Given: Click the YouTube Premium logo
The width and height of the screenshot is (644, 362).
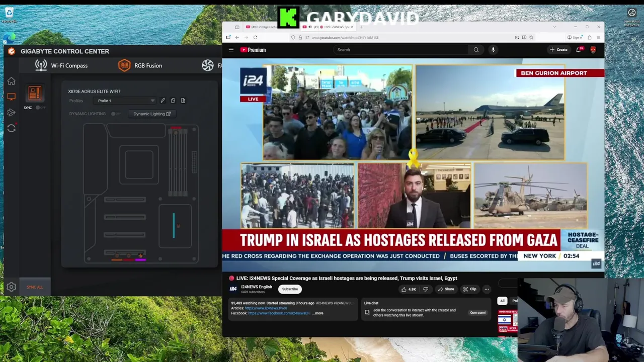Looking at the screenshot, I should coord(253,50).
